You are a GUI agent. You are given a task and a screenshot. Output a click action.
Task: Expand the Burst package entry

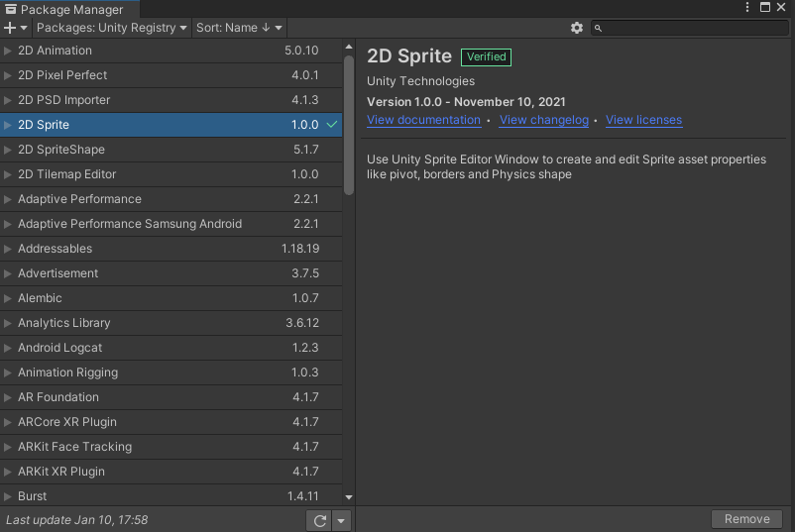pyautogui.click(x=8, y=496)
